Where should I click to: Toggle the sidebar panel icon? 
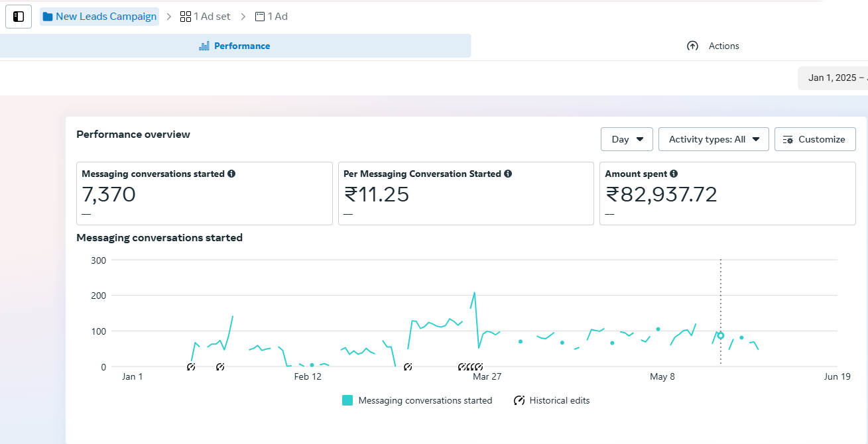[x=19, y=17]
